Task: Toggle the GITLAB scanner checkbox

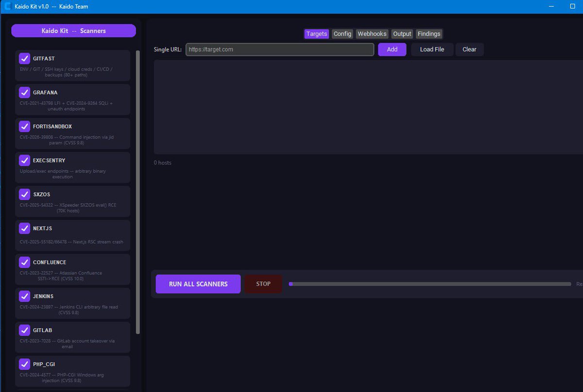Action: tap(24, 330)
